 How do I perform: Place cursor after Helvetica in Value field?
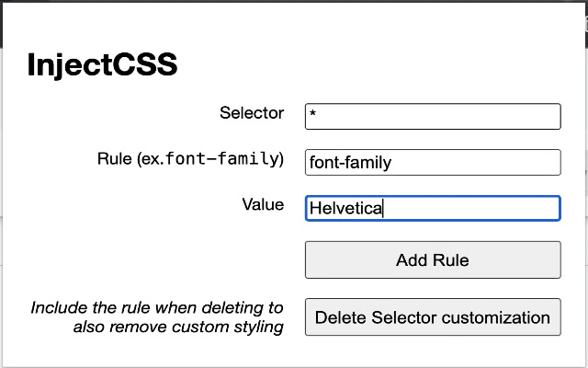tap(383, 209)
